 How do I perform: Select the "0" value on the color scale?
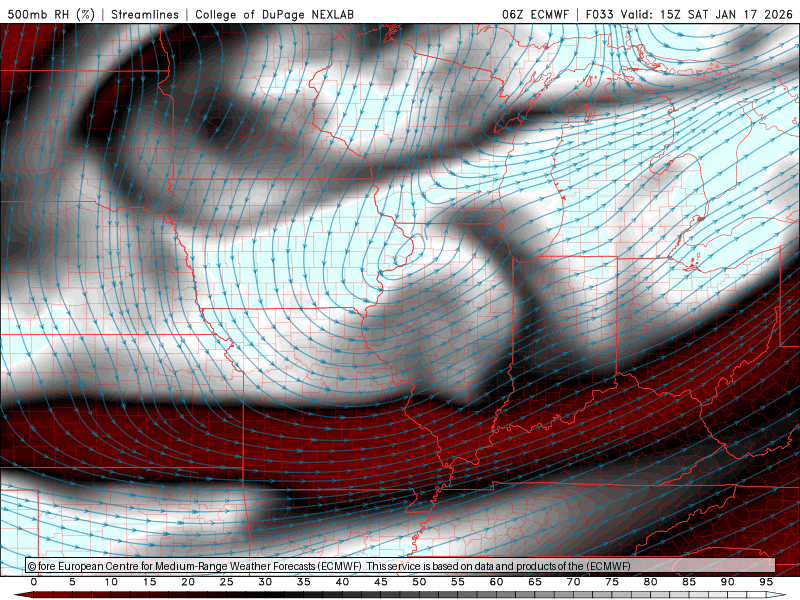pos(34,582)
